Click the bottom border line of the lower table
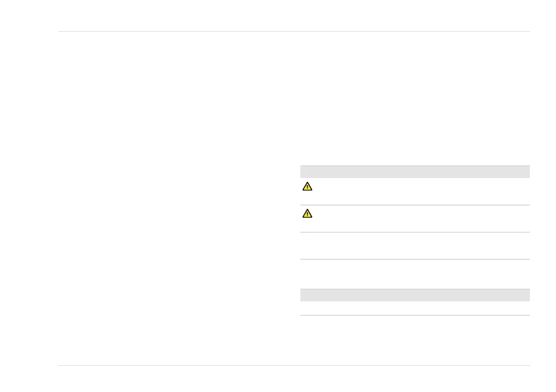 414,315
